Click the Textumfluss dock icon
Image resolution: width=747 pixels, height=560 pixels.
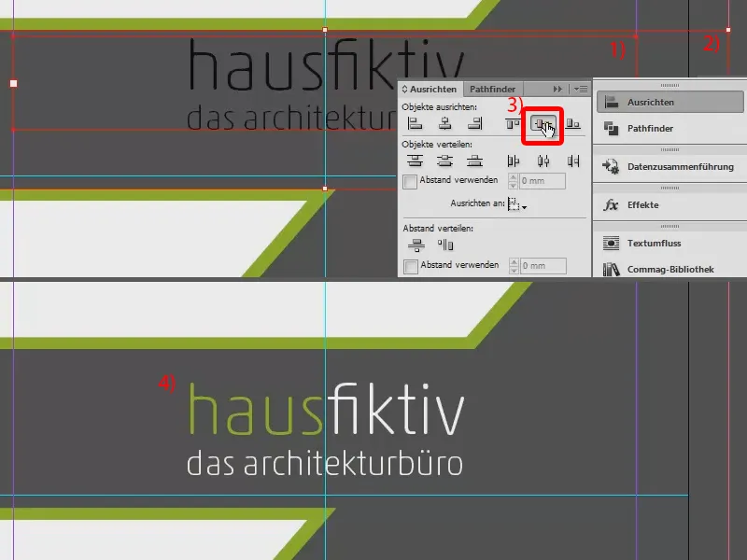[x=612, y=243]
